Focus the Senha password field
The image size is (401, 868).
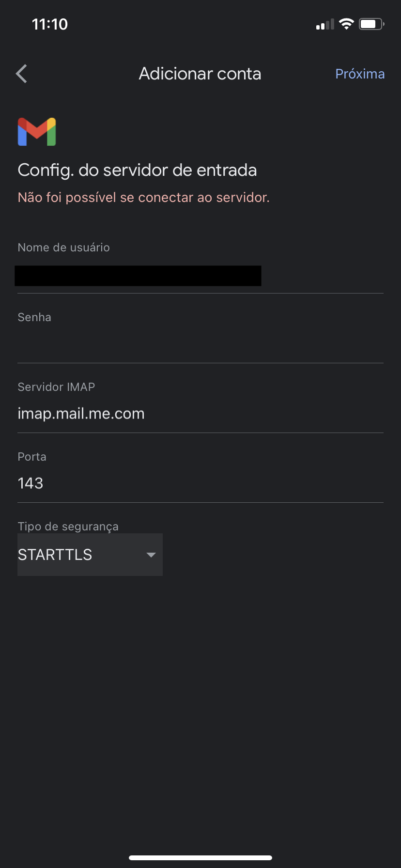200,345
